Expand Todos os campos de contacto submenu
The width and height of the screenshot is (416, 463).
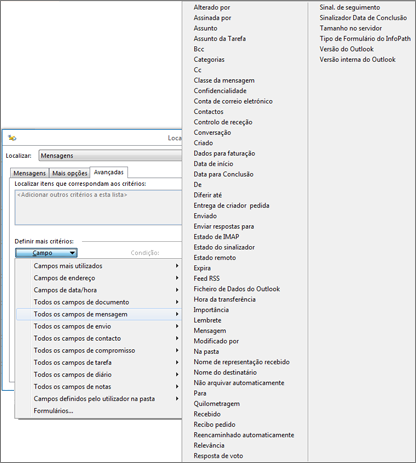[x=99, y=338]
